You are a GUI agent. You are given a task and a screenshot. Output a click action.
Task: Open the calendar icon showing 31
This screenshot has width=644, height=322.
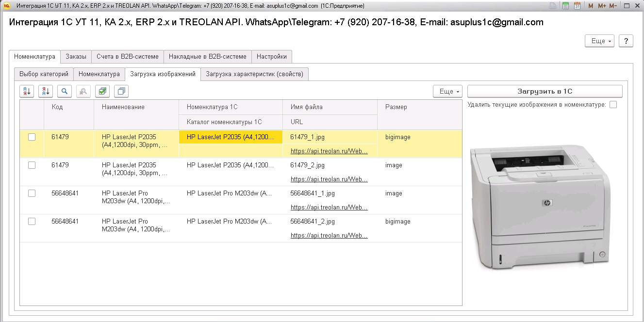[578, 6]
